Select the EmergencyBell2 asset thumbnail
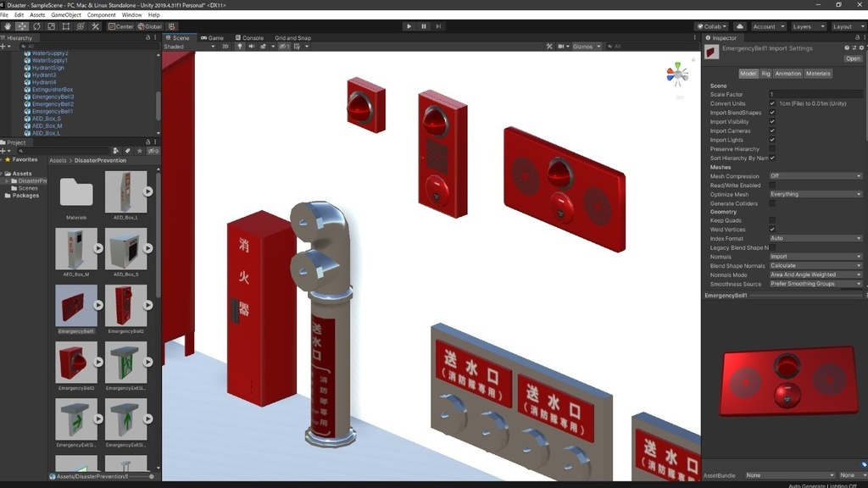This screenshot has width=868, height=488. (125, 305)
